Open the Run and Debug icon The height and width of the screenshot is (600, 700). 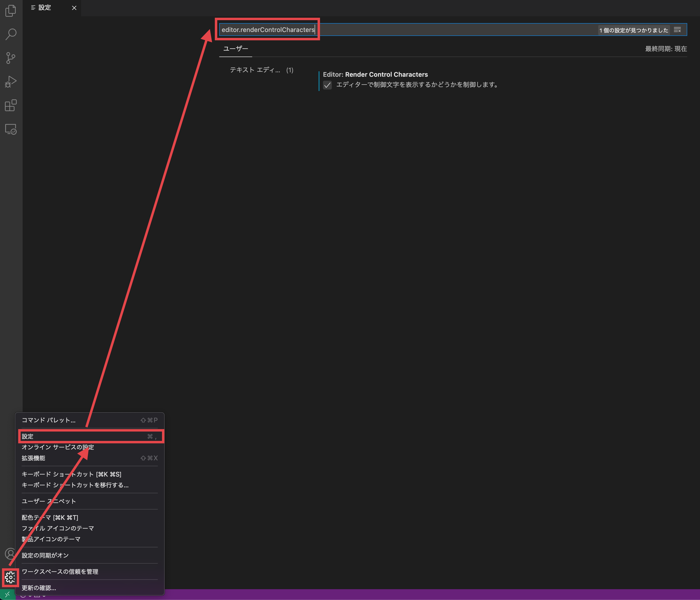pos(11,81)
